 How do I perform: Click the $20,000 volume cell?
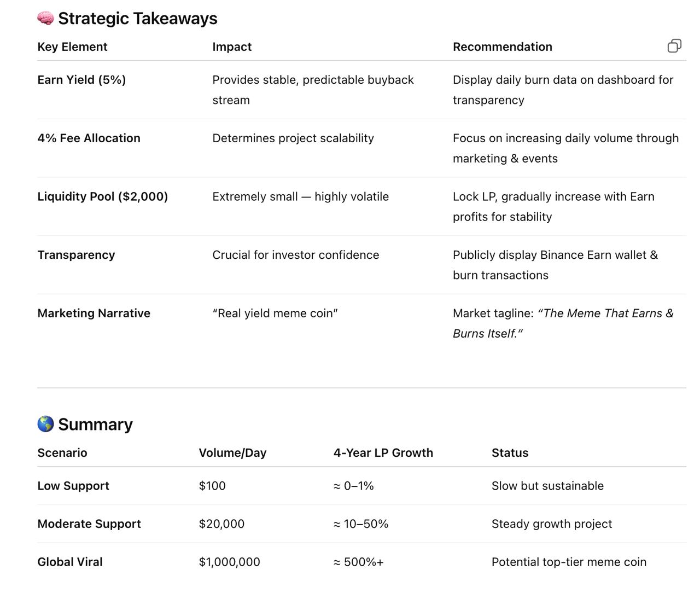click(221, 524)
